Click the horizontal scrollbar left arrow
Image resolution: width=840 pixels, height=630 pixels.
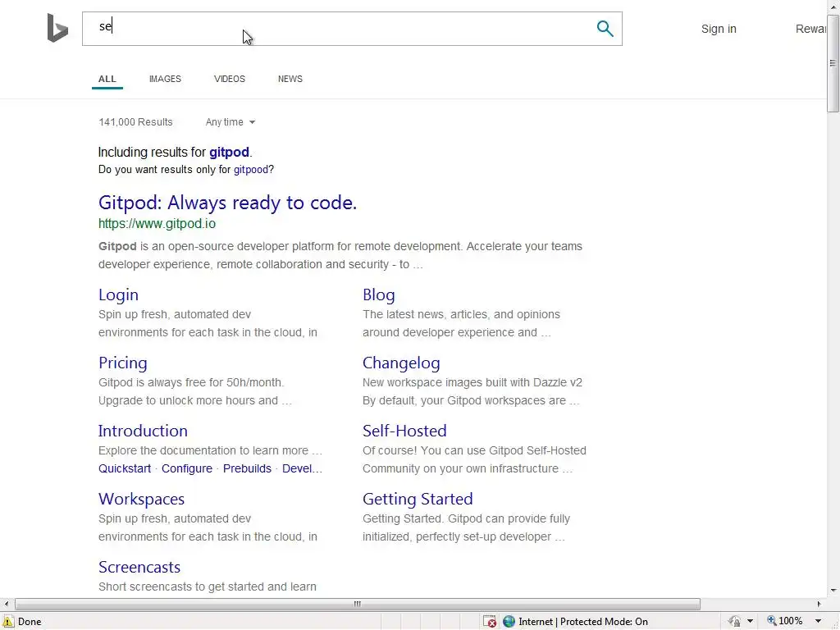[x=7, y=605]
